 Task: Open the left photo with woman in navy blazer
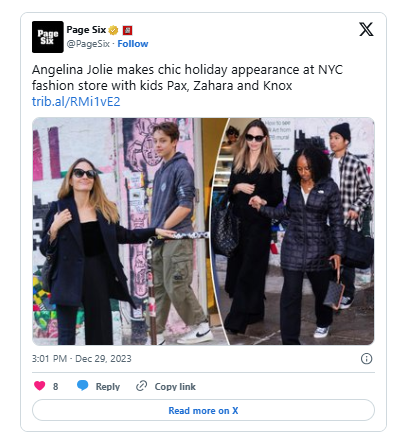tap(130, 231)
